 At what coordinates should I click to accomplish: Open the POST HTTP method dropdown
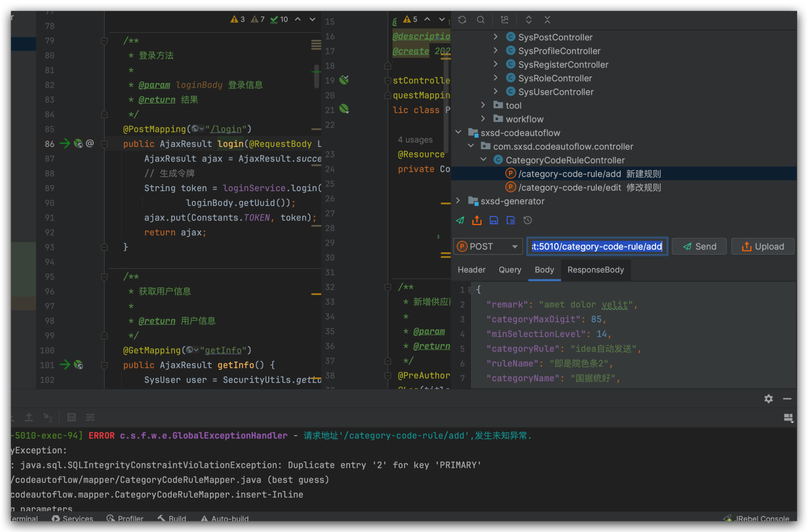click(488, 247)
